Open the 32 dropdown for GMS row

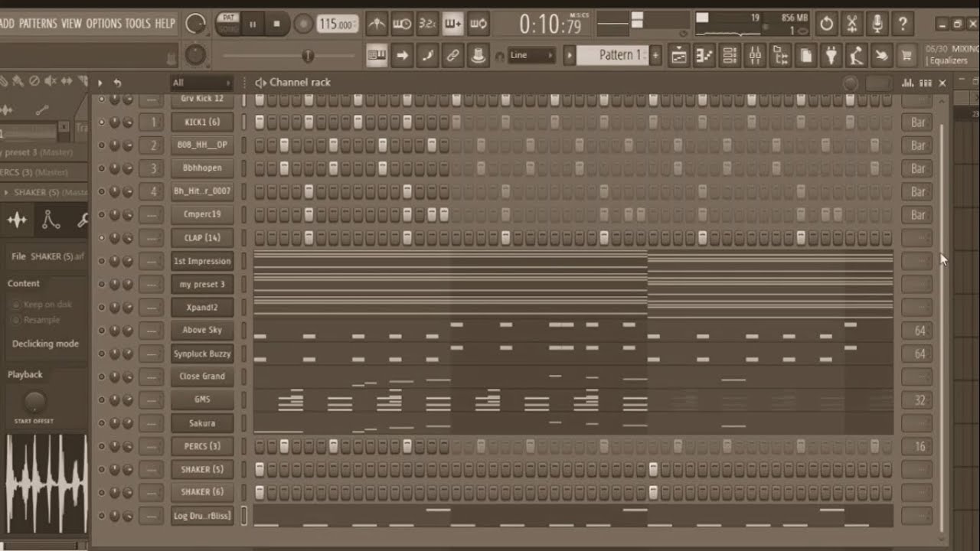[x=917, y=400]
